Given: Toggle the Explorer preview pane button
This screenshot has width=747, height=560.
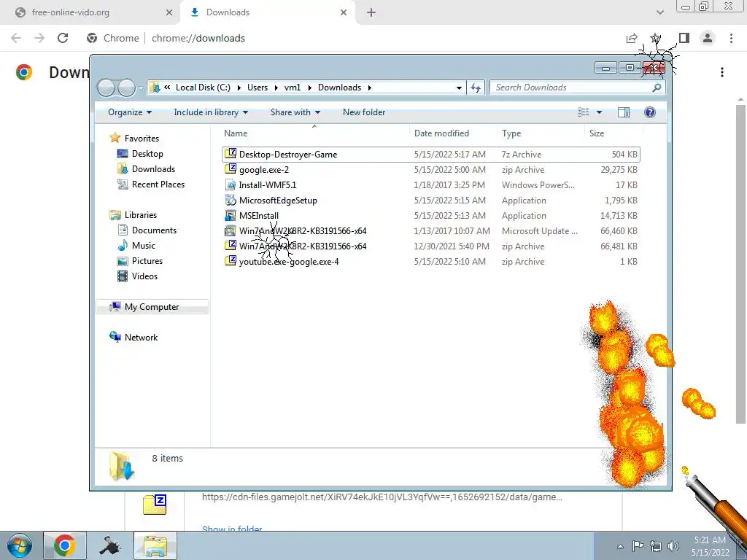Looking at the screenshot, I should pyautogui.click(x=624, y=112).
